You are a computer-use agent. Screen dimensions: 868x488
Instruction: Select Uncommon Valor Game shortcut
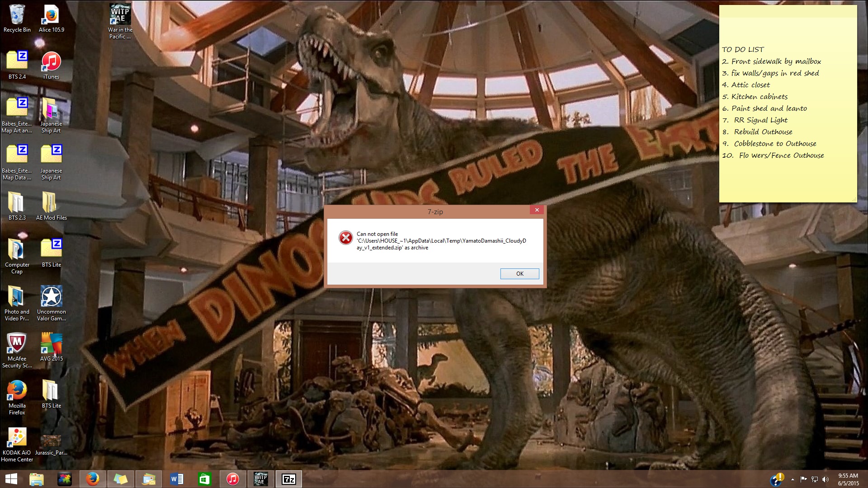pyautogui.click(x=52, y=304)
